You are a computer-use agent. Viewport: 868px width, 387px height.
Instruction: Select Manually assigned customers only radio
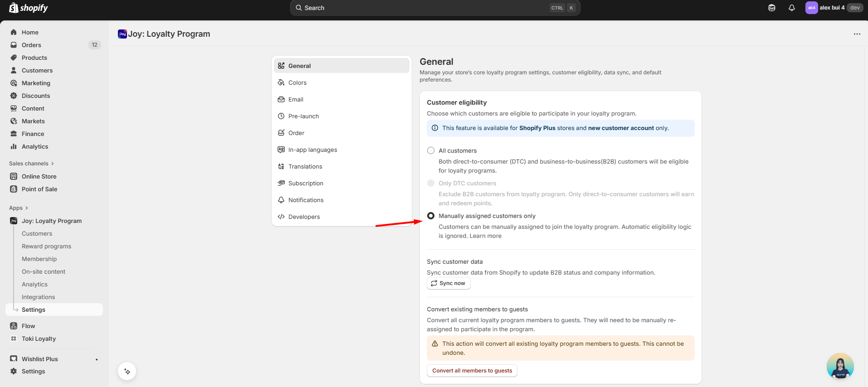tap(431, 216)
